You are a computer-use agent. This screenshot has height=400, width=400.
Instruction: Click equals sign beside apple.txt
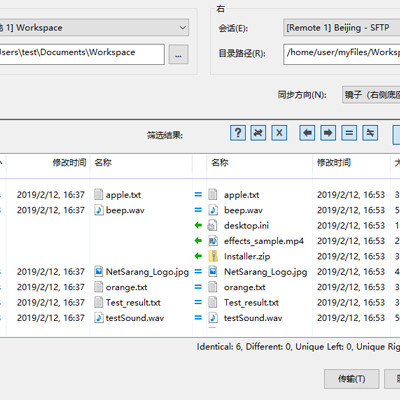(x=198, y=195)
